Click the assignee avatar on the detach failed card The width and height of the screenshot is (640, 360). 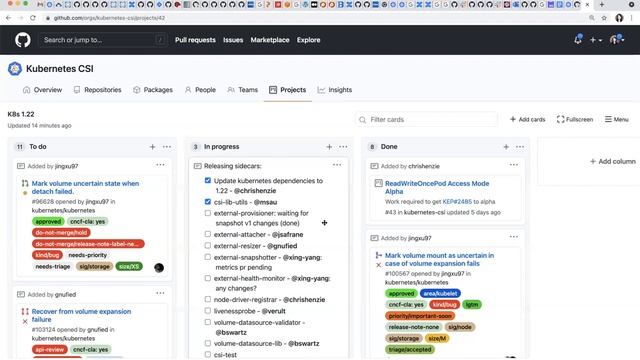click(x=159, y=268)
